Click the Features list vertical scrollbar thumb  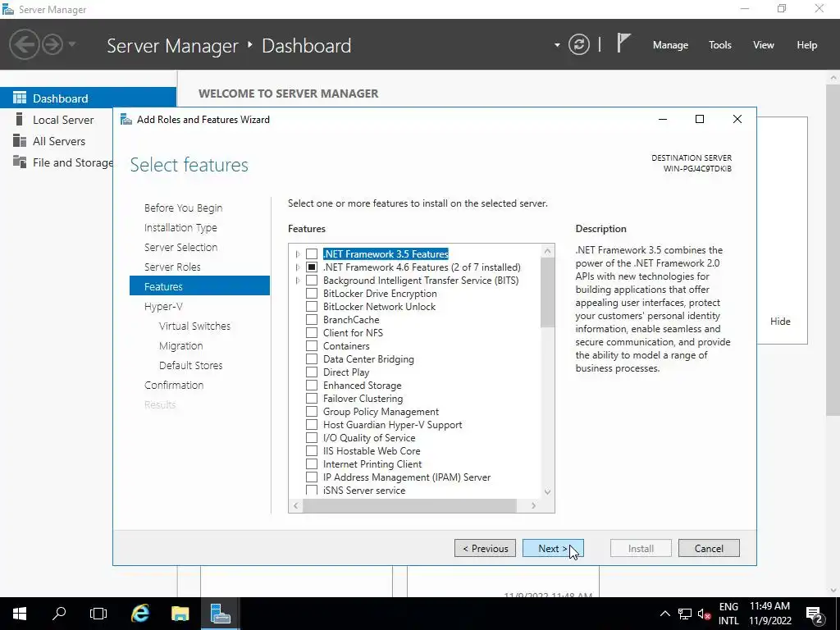pyautogui.click(x=547, y=293)
